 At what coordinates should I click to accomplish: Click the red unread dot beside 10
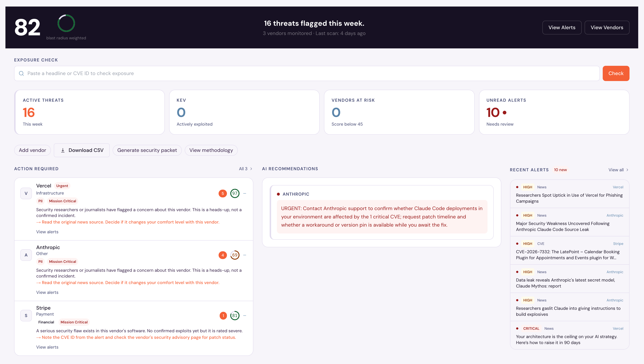[505, 113]
